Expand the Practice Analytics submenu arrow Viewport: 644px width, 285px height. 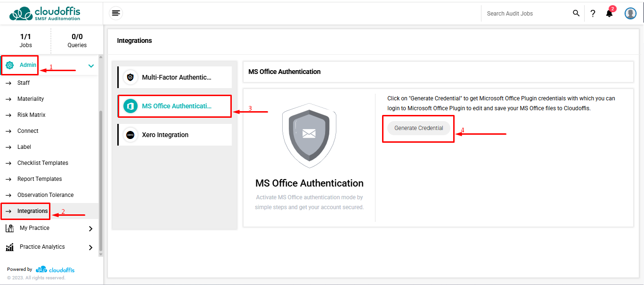pyautogui.click(x=91, y=247)
